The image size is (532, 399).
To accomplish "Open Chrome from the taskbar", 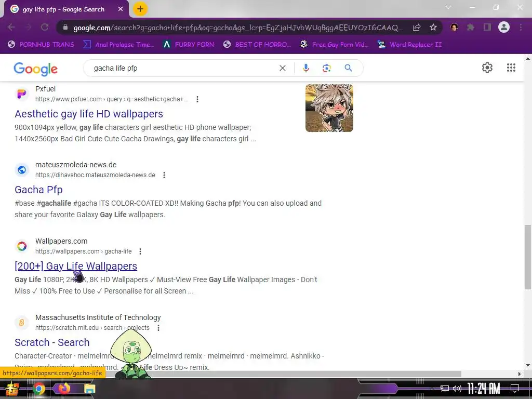I will 39,389.
